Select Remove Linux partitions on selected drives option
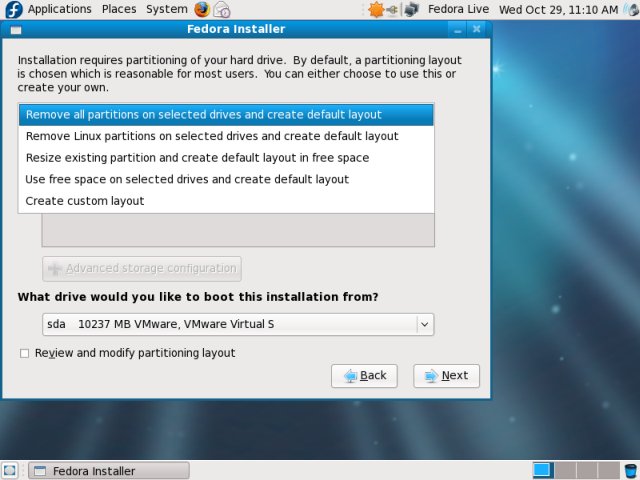The height and width of the screenshot is (480, 640). [226, 136]
